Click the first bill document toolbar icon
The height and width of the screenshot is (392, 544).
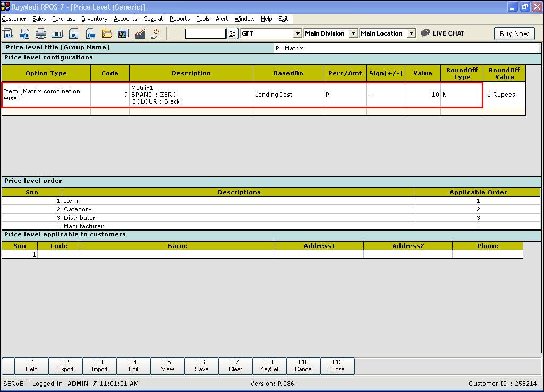(8, 33)
